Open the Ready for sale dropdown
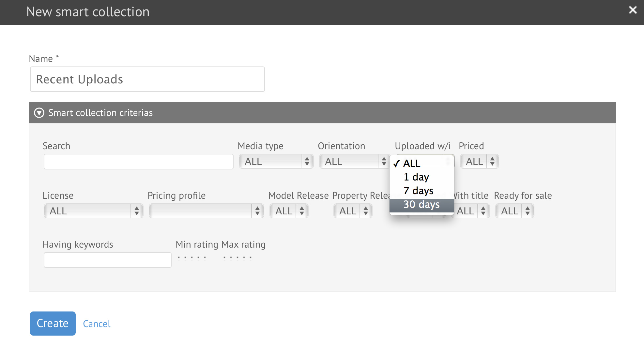The height and width of the screenshot is (361, 644). [x=514, y=211]
